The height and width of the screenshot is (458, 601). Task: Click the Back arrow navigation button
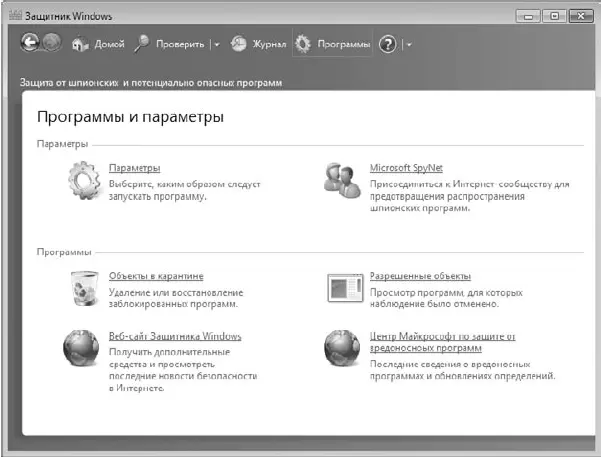(31, 45)
